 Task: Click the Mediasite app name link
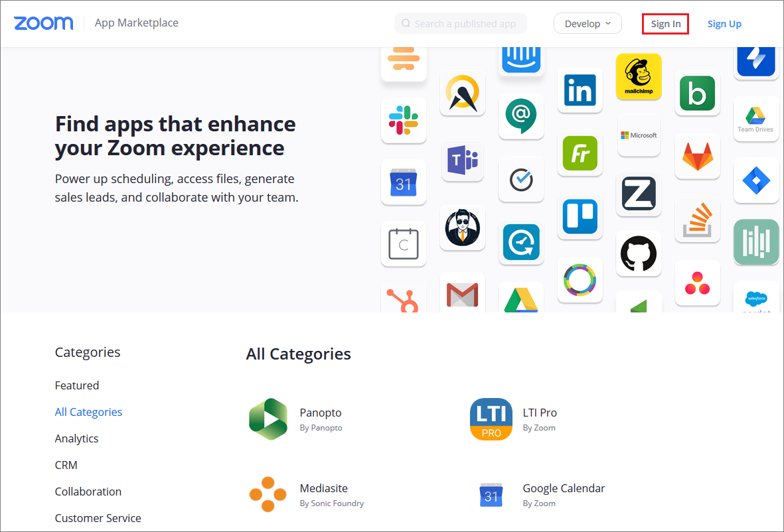point(323,488)
